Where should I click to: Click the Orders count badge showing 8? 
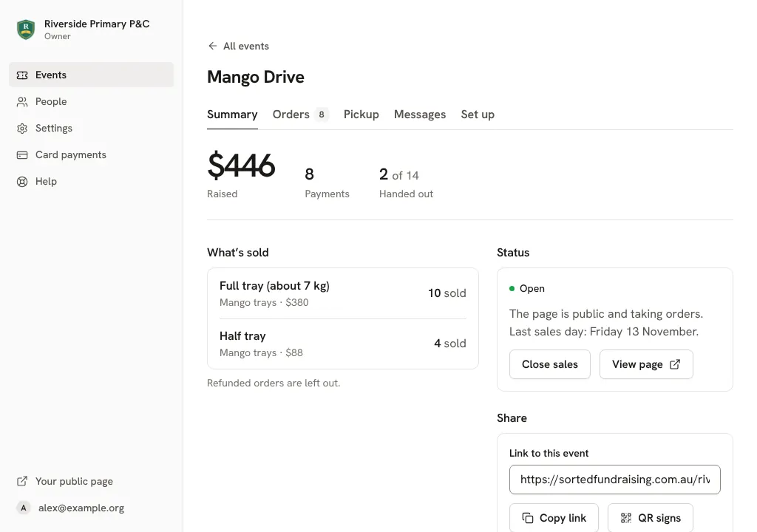[322, 115]
